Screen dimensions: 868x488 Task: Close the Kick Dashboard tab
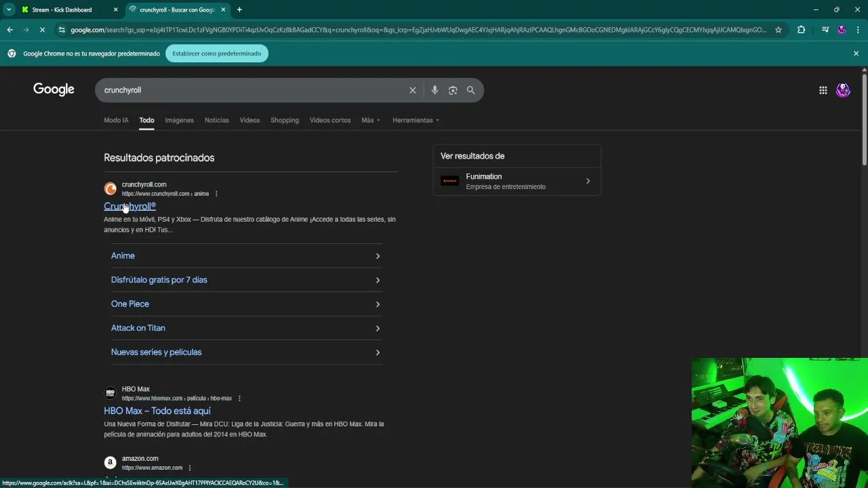115,9
